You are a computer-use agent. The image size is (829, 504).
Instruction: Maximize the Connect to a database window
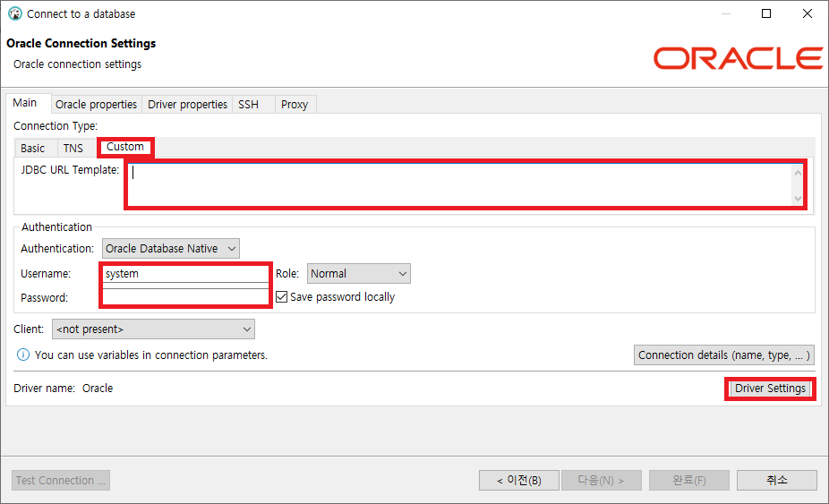point(766,13)
